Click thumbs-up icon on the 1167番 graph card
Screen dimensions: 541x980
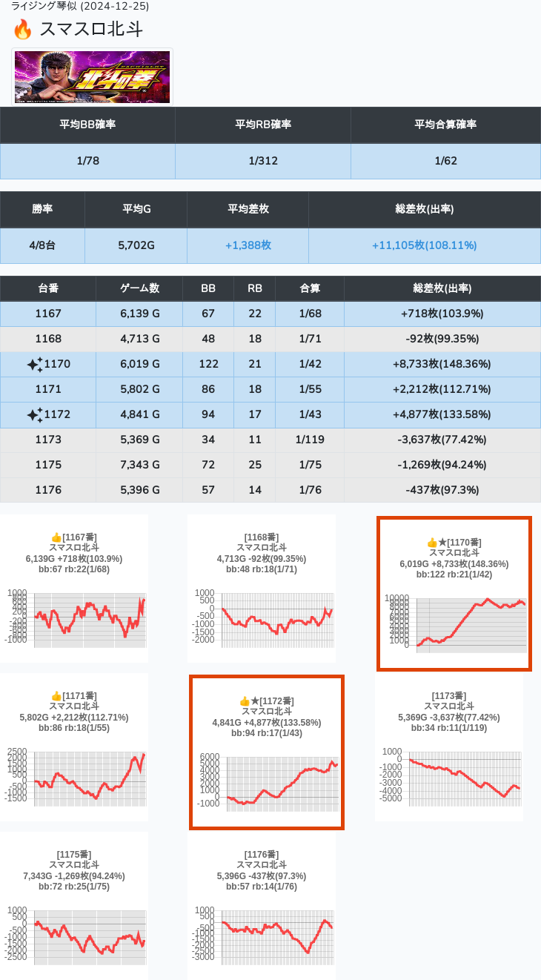pos(56,537)
